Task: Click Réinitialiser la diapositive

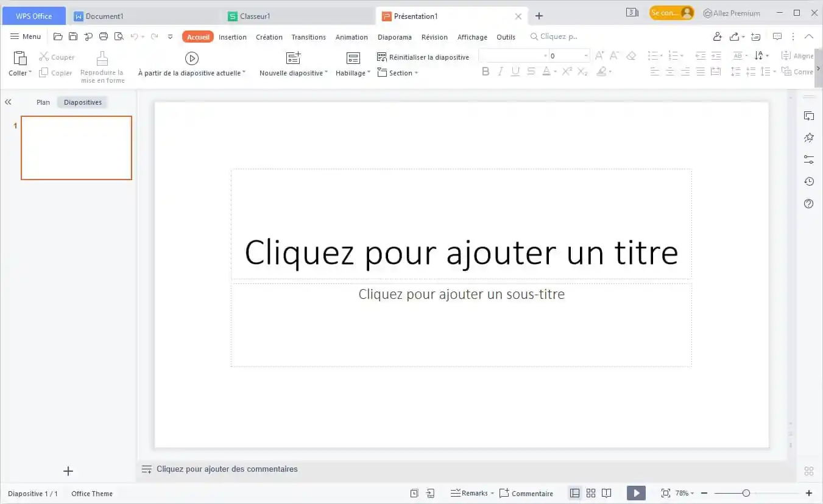Action: [x=423, y=57]
